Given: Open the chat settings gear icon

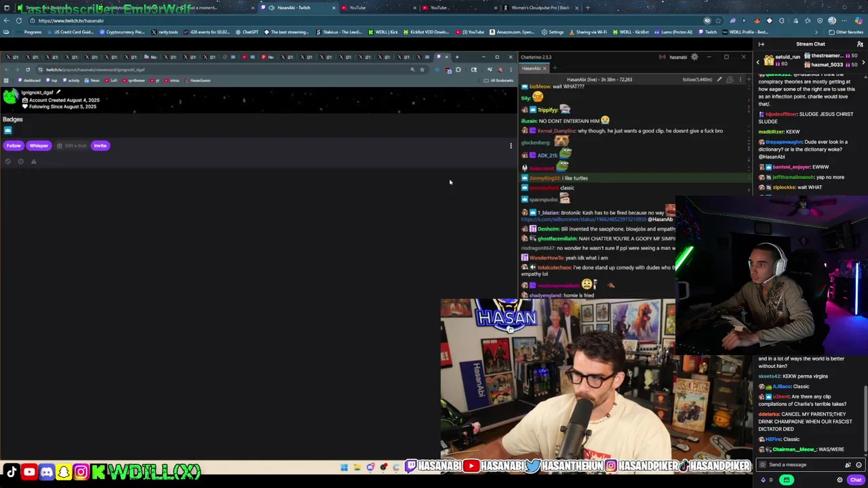Looking at the screenshot, I should click(x=840, y=480).
